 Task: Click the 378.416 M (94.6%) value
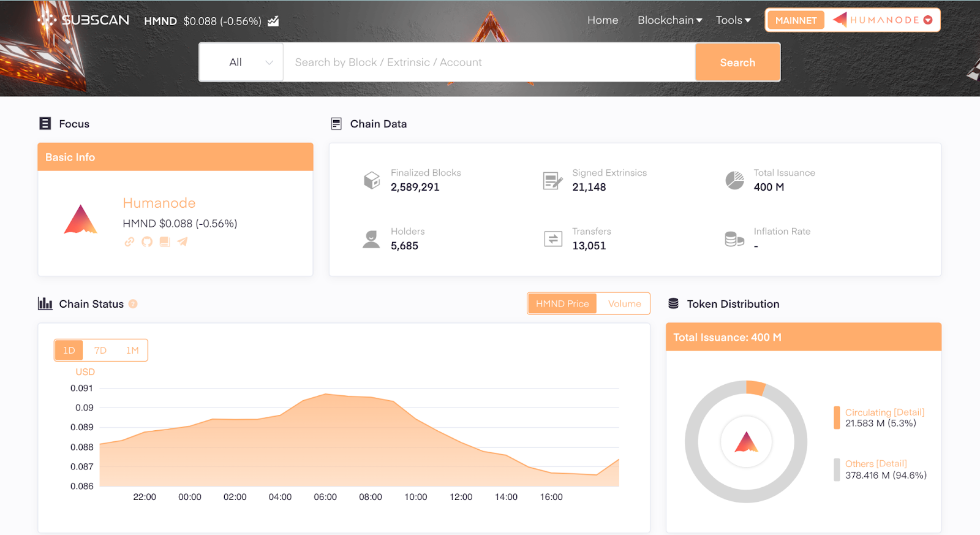[886, 475]
